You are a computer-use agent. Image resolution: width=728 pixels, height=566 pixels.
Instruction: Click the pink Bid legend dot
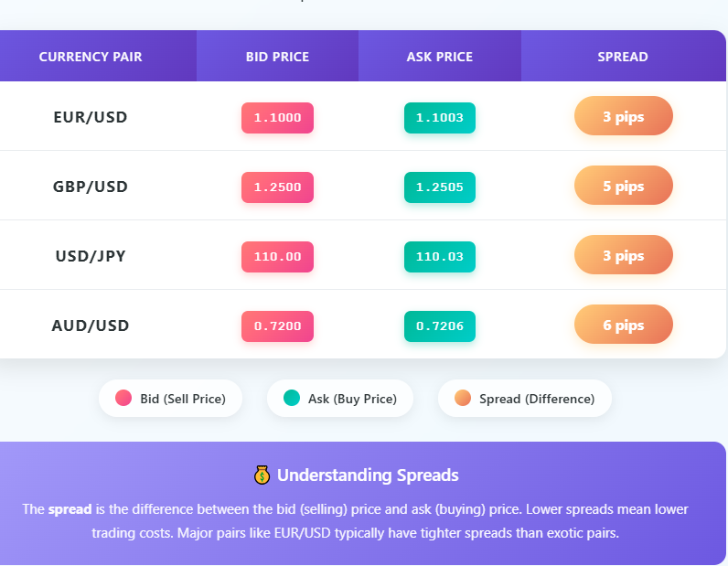[123, 399]
